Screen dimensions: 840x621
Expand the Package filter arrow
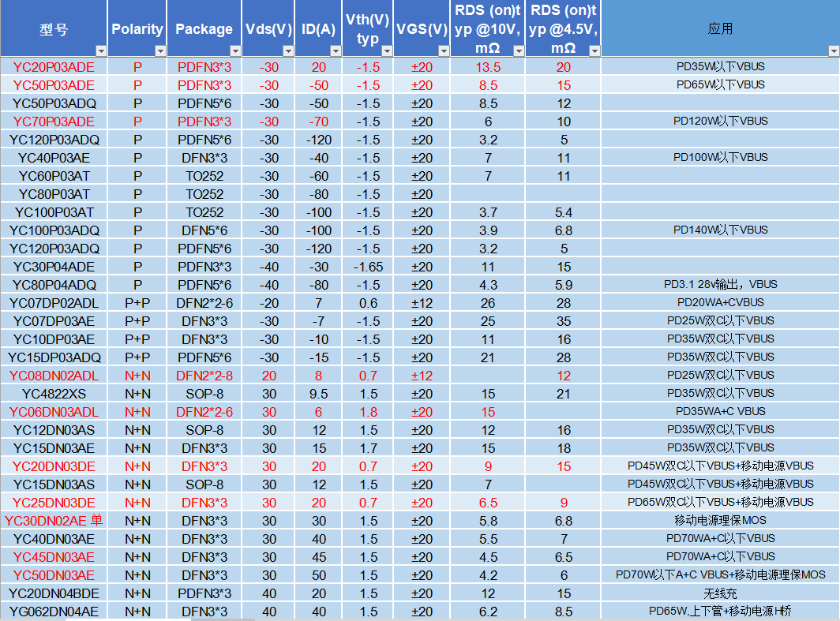click(235, 51)
